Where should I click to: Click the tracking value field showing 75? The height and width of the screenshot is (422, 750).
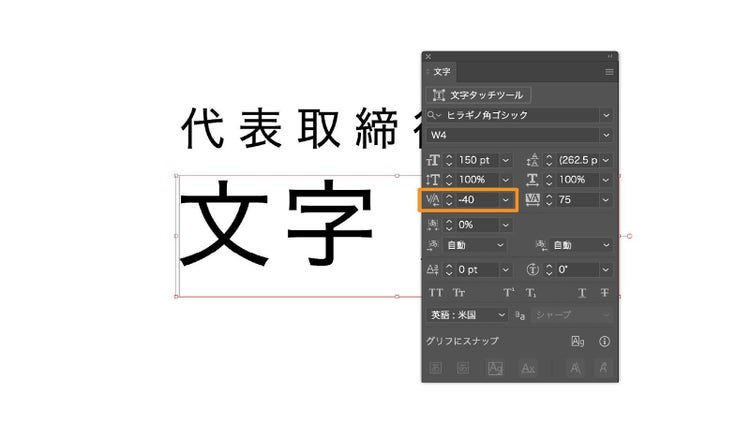point(577,200)
